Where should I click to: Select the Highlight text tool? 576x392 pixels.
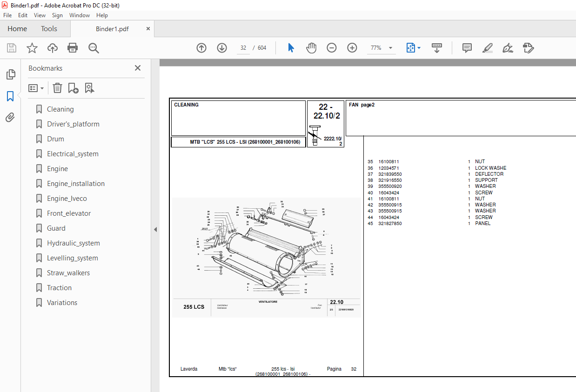point(488,48)
